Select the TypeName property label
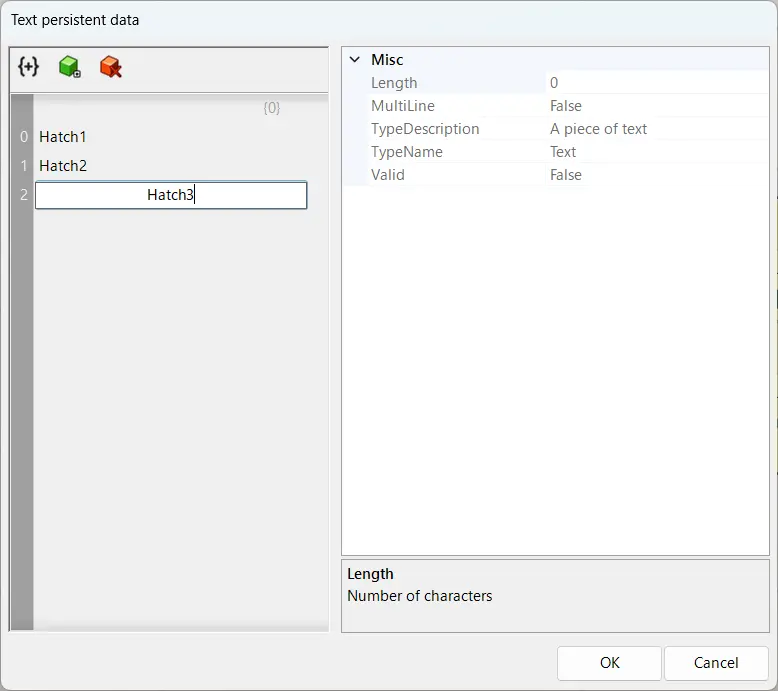The width and height of the screenshot is (778, 691). pyautogui.click(x=407, y=152)
